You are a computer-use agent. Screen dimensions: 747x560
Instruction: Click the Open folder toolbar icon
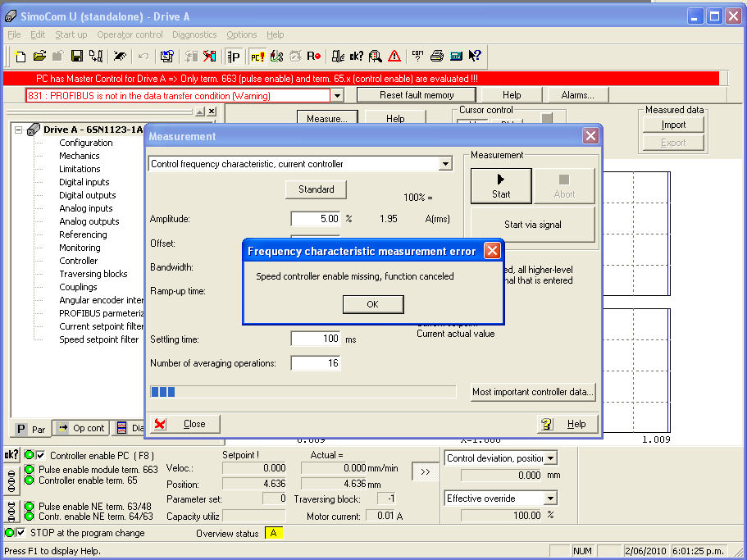coord(39,57)
